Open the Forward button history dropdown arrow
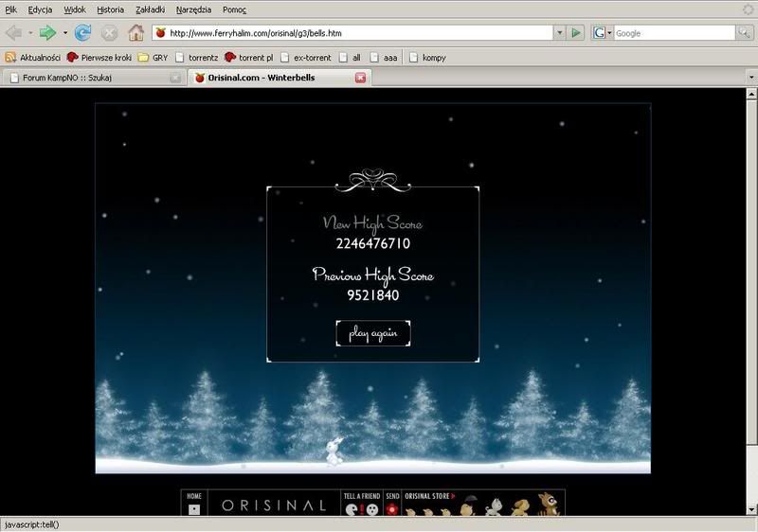 point(64,33)
